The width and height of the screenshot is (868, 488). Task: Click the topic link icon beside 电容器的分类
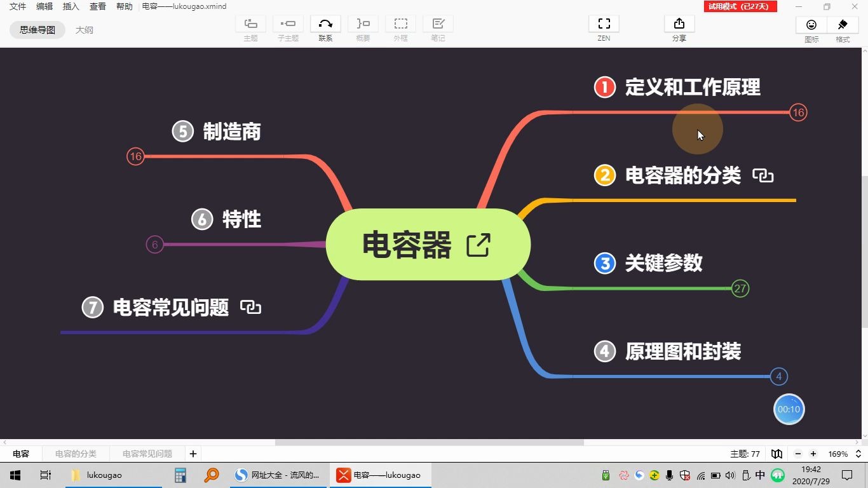coord(763,175)
